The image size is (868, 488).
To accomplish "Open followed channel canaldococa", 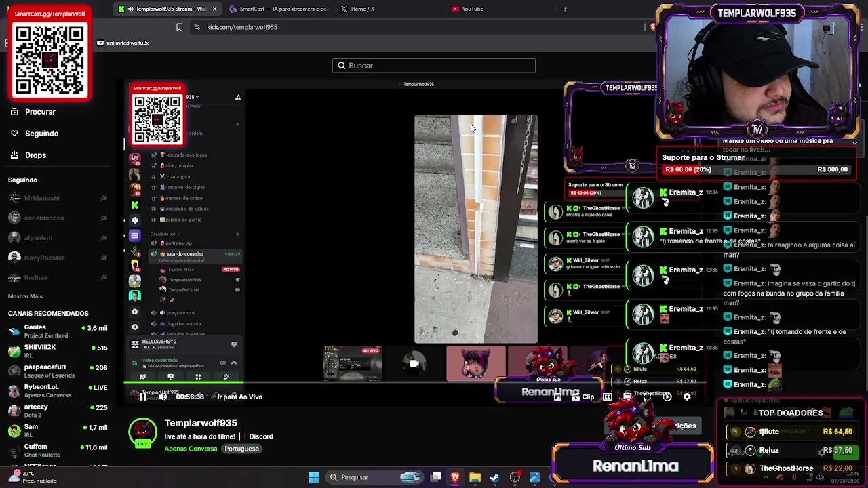I will pyautogui.click(x=58, y=218).
